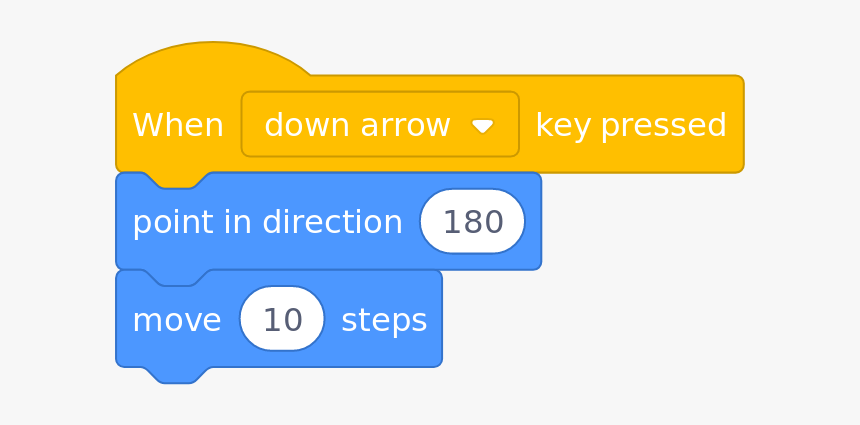
Task: Click the "move" word on the motion block
Action: (x=176, y=320)
